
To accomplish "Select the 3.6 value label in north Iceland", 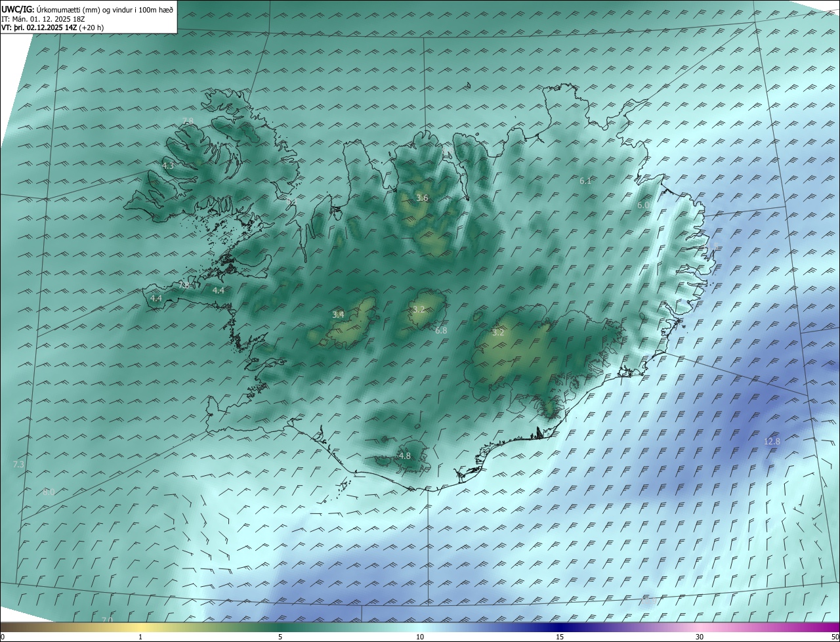I will [422, 198].
